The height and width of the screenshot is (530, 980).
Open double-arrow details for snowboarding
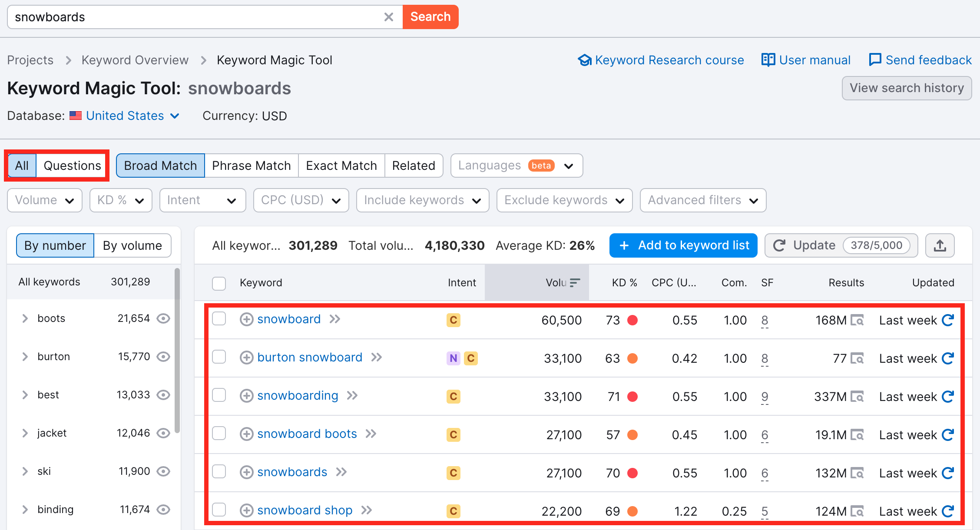coord(352,396)
